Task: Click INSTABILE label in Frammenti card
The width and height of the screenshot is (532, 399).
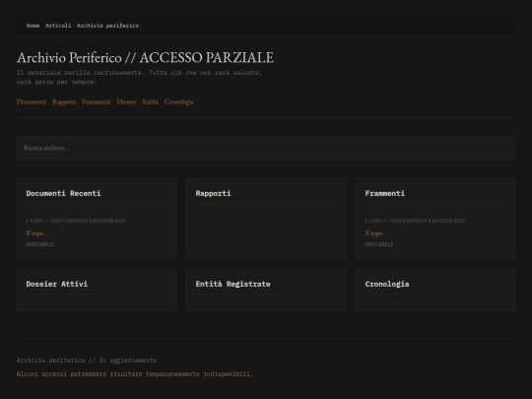Action: click(x=379, y=244)
